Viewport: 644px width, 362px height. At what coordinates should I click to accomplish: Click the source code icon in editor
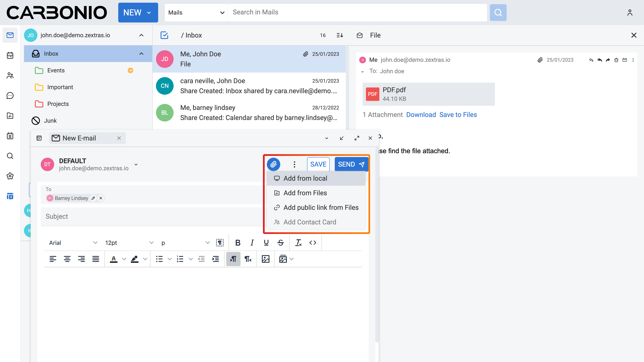tap(313, 243)
